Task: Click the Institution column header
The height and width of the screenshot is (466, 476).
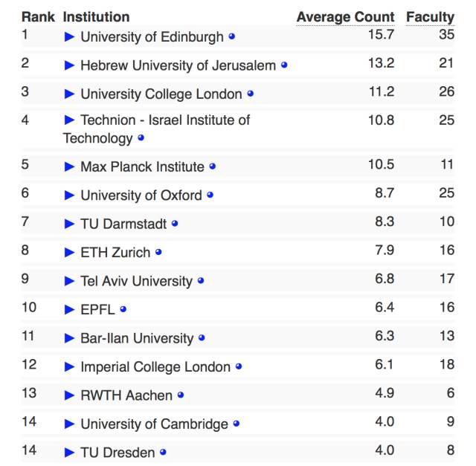Action: [x=96, y=17]
